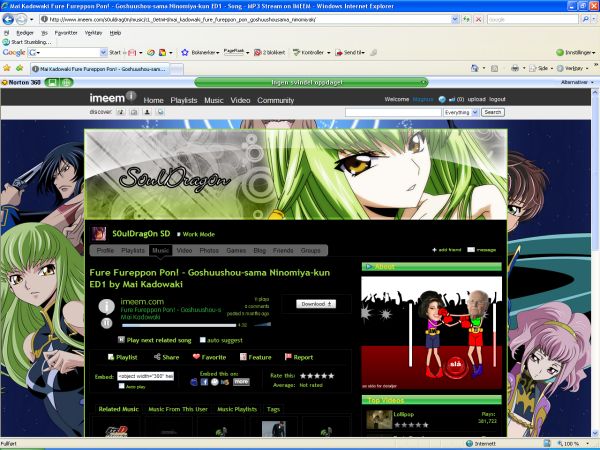This screenshot has height=450, width=600.
Task: Click the 2 blokkert popup blocker icon
Action: coord(258,52)
